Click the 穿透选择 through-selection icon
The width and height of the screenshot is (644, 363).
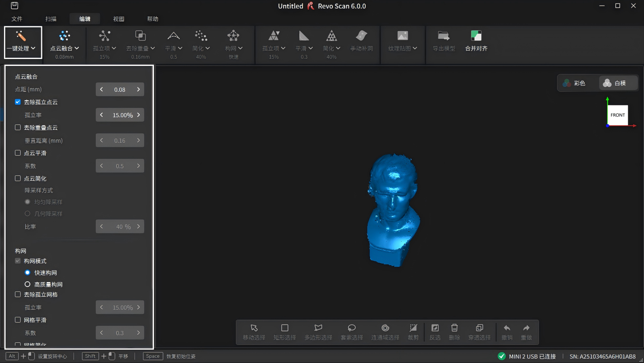pyautogui.click(x=479, y=328)
